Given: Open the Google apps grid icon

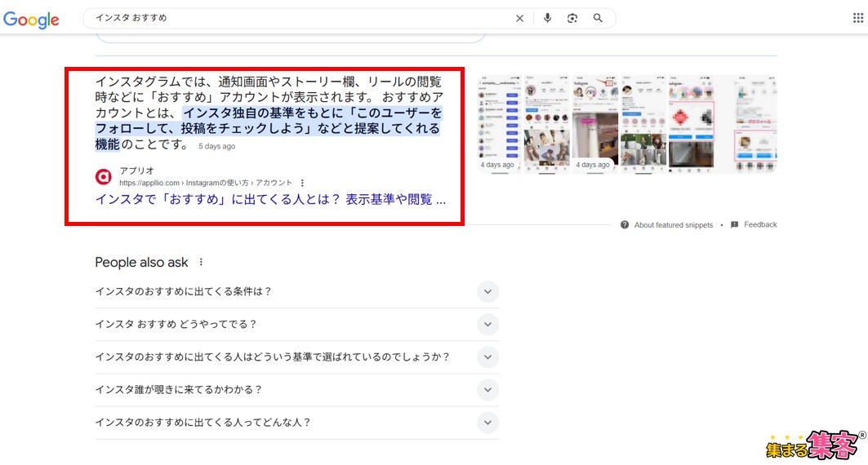Looking at the screenshot, I should click(x=857, y=18).
